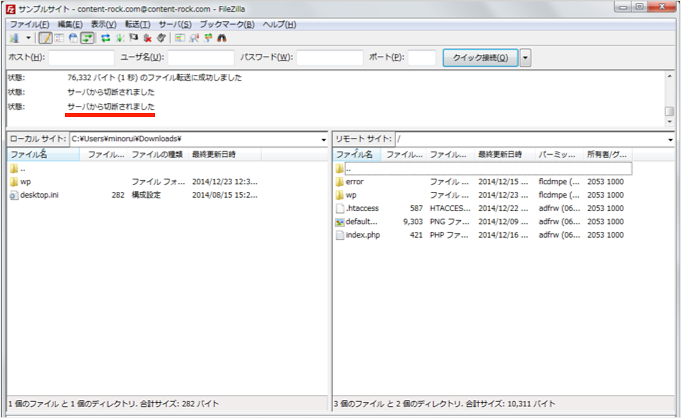The height and width of the screenshot is (418, 681).
Task: Sort remote list by 所有者/グループ column
Action: 607,155
